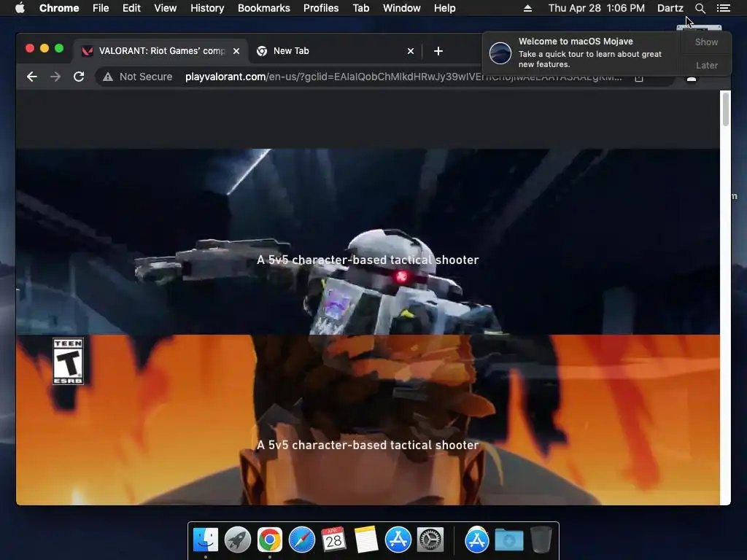Click Chrome icon in the Dock
The image size is (747, 560).
[x=270, y=540]
